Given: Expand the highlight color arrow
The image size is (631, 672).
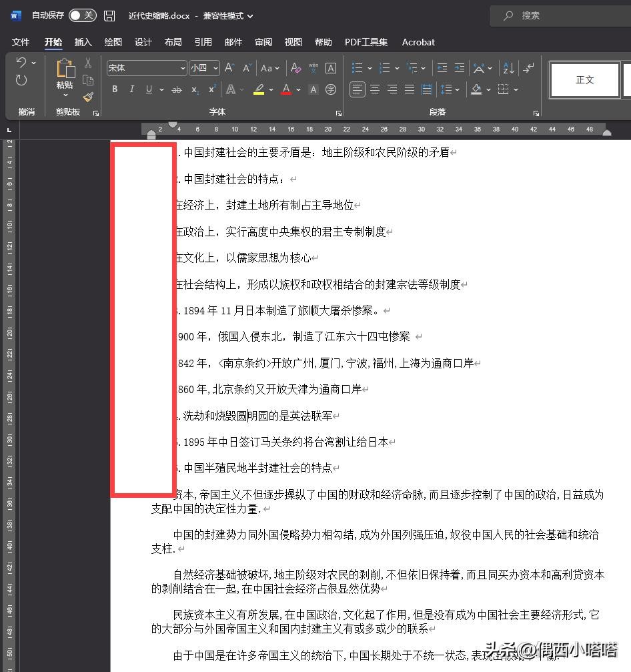Looking at the screenshot, I should click(271, 89).
